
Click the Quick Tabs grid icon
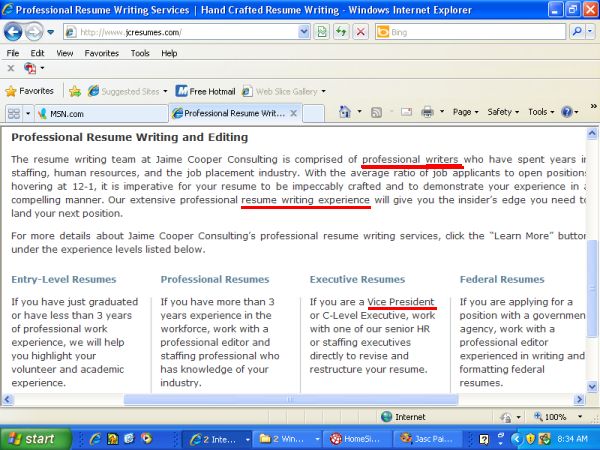(14, 114)
